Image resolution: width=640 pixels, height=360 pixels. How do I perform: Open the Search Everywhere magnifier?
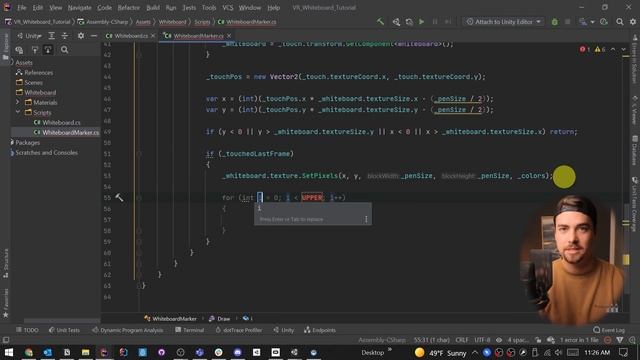(x=620, y=22)
